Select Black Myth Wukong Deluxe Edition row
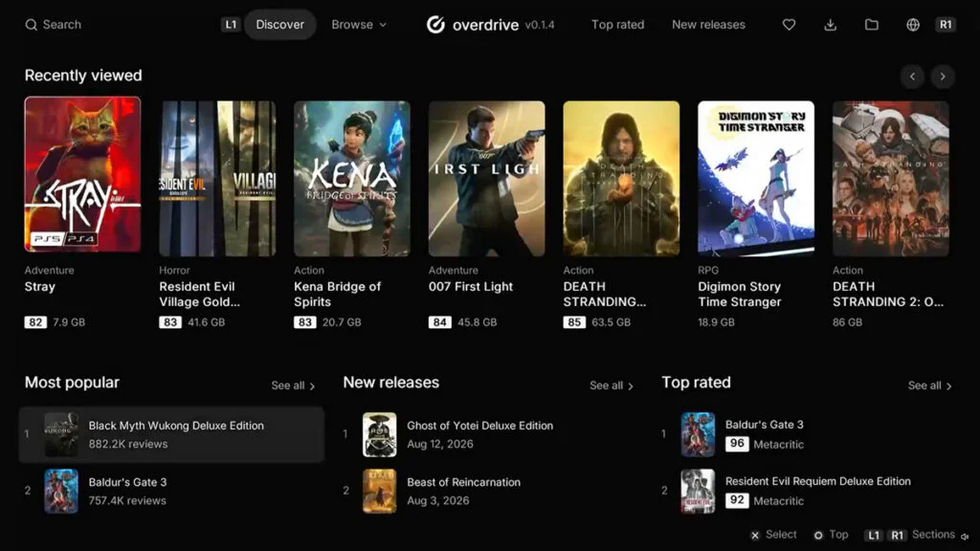 click(171, 435)
